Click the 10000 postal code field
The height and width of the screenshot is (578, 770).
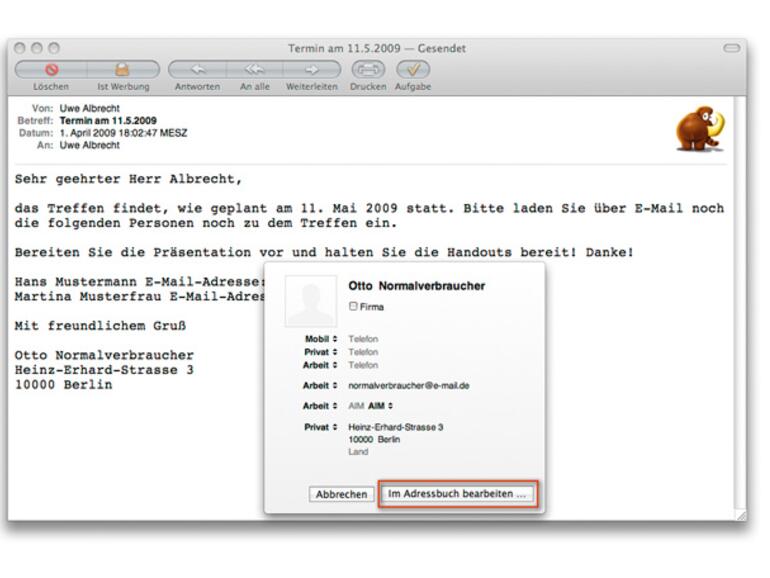click(x=360, y=440)
